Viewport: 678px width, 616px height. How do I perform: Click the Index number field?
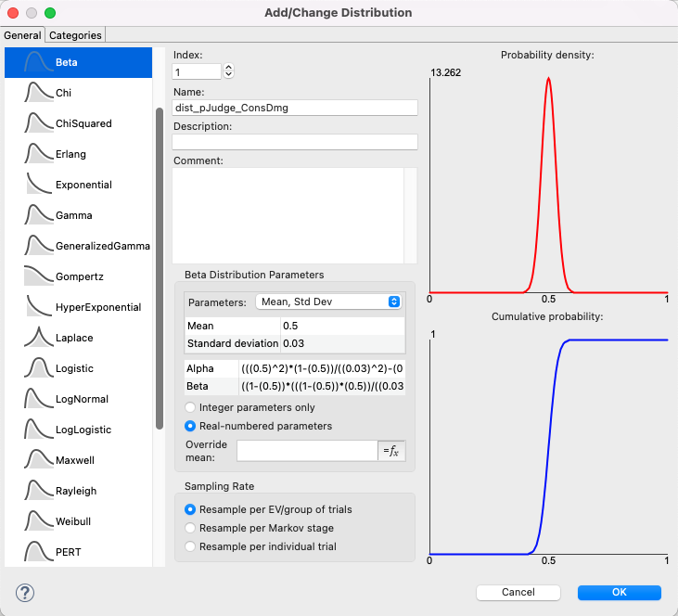197,71
